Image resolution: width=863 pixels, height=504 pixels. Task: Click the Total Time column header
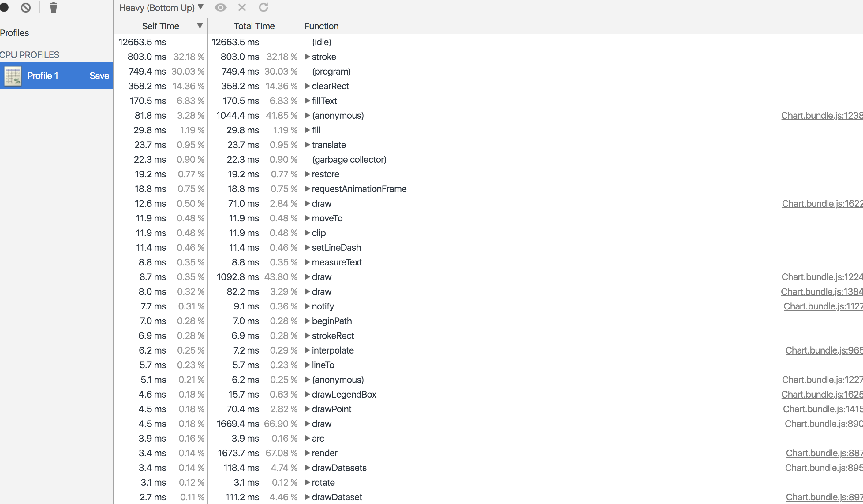tap(254, 26)
